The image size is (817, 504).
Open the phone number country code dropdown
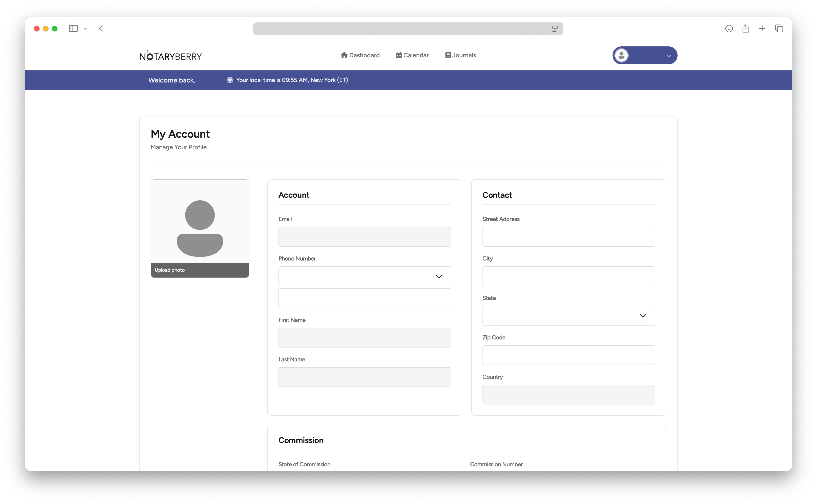439,276
